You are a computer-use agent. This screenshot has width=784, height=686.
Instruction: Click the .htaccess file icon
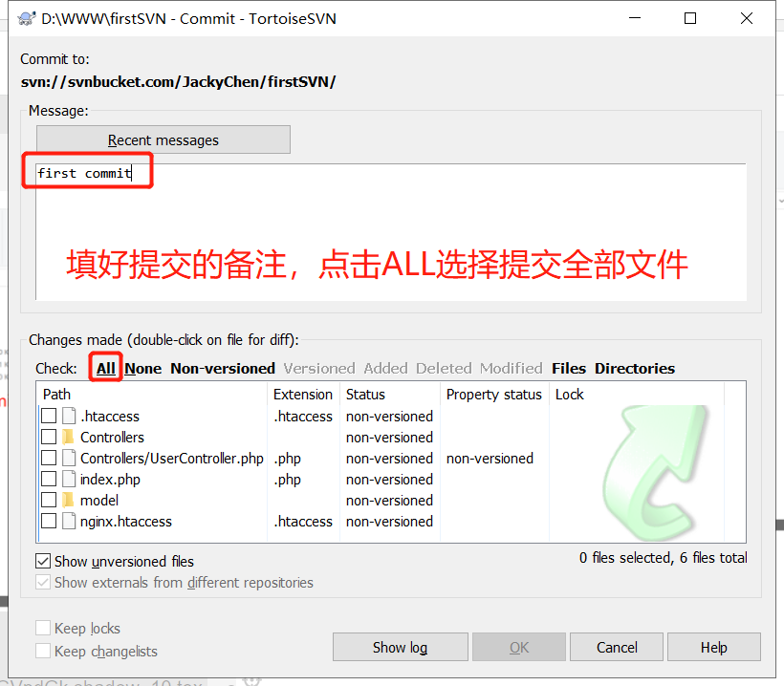pos(69,416)
